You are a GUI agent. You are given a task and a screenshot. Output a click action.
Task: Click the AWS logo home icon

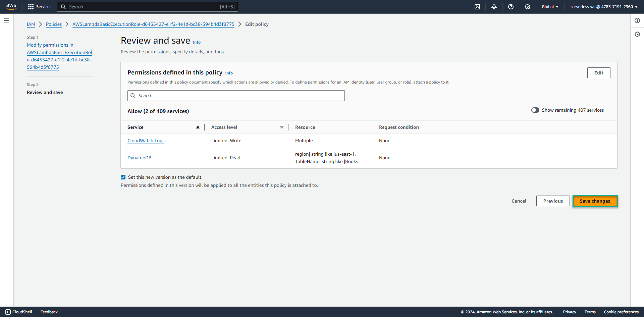[x=11, y=7]
